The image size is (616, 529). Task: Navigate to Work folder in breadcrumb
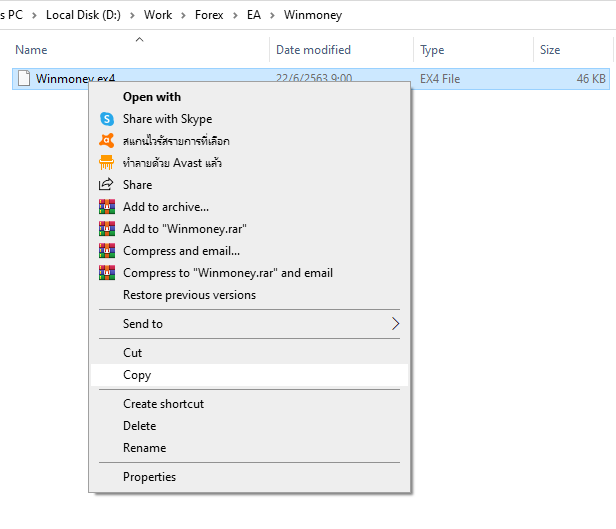pyautogui.click(x=158, y=15)
